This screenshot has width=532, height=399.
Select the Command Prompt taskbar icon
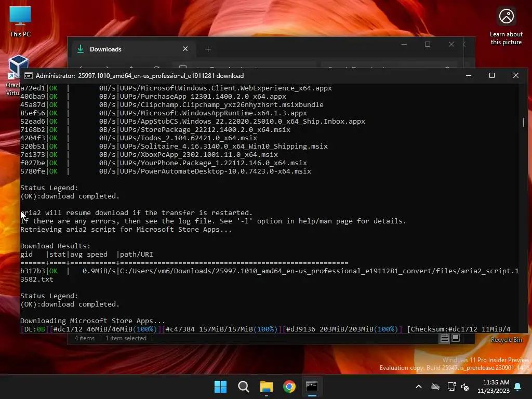(x=312, y=387)
